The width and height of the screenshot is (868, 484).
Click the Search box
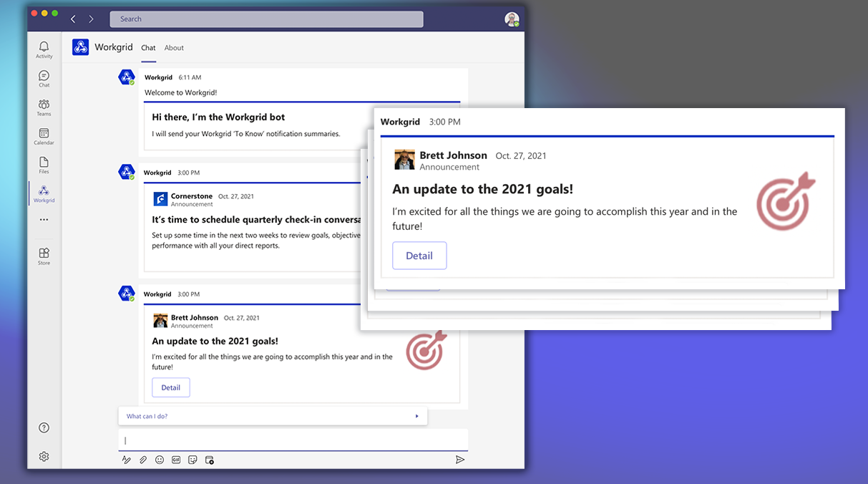[266, 19]
